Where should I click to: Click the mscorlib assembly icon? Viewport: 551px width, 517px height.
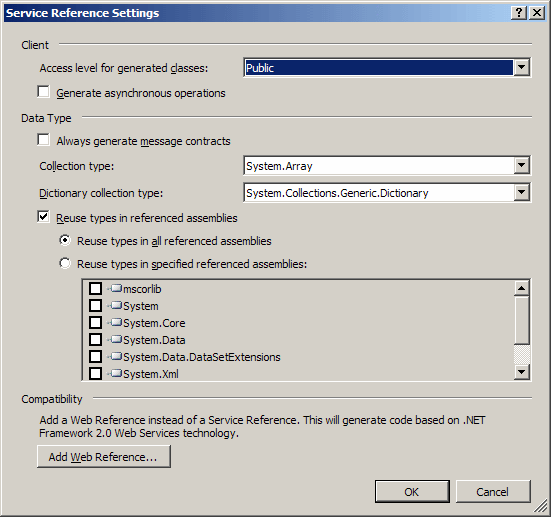[x=116, y=289]
